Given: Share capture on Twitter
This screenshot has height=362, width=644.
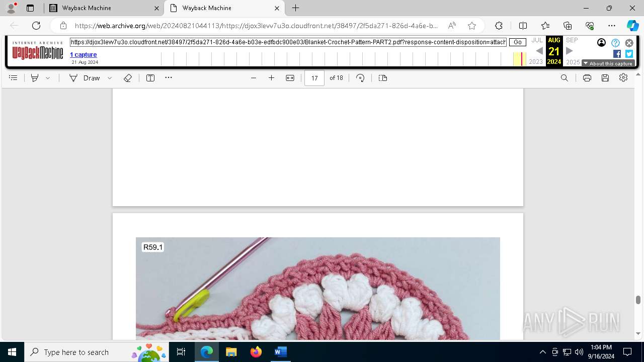Looking at the screenshot, I should pyautogui.click(x=629, y=54).
